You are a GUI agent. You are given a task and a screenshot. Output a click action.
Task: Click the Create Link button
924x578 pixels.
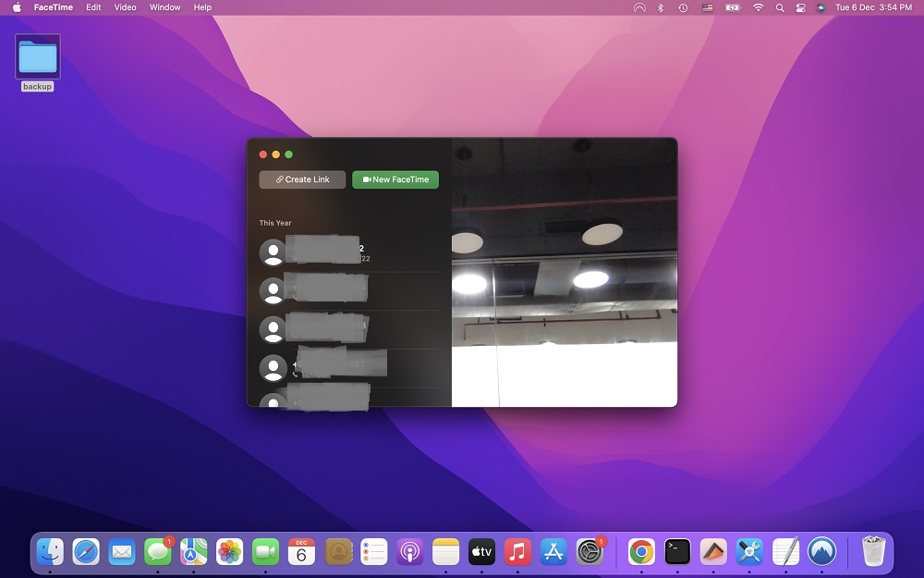click(x=302, y=179)
